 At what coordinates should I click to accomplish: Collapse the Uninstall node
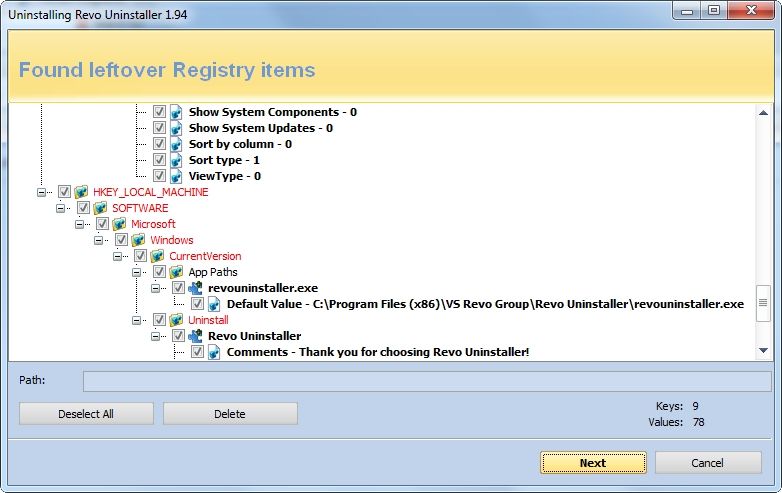[x=137, y=320]
